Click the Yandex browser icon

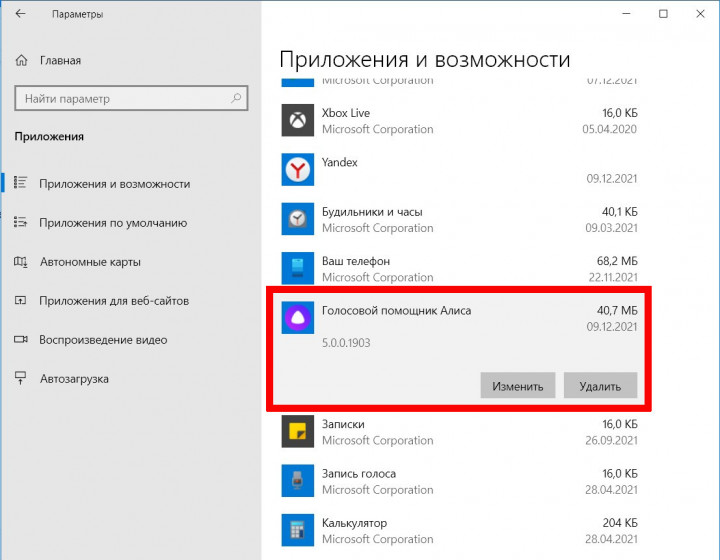(x=297, y=170)
